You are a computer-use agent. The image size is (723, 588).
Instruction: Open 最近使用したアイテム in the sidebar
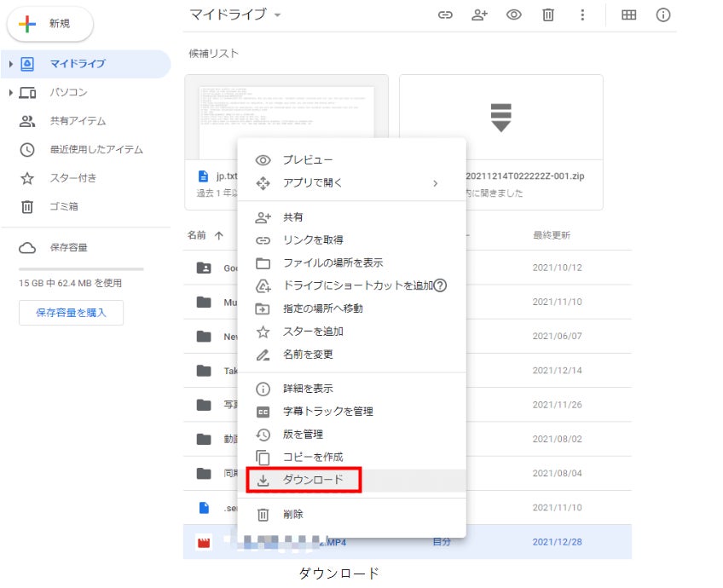point(96,150)
